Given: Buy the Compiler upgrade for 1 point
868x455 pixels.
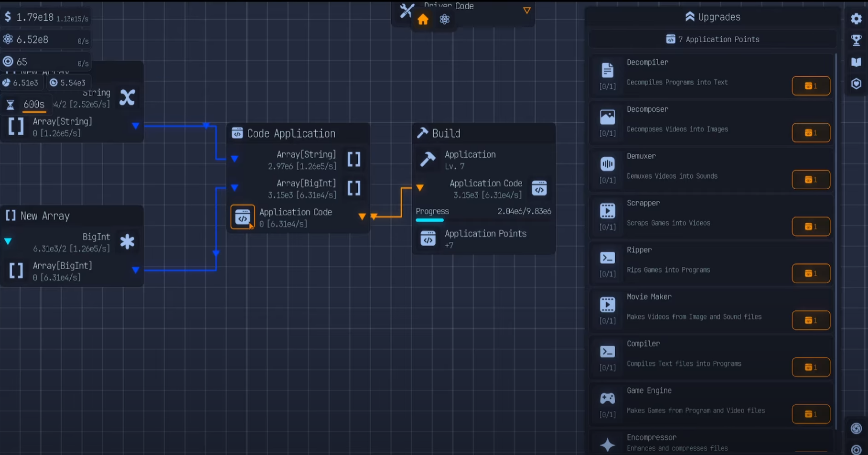Looking at the screenshot, I should [811, 367].
